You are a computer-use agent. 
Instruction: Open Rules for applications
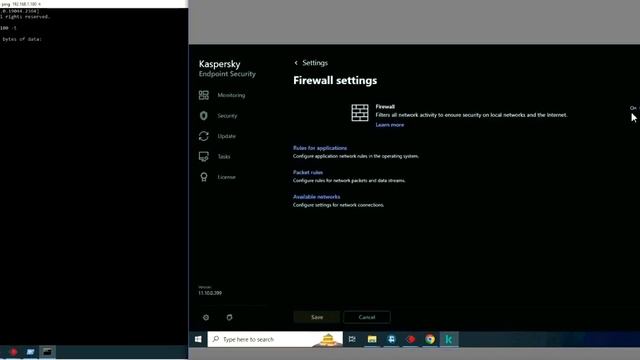point(320,148)
